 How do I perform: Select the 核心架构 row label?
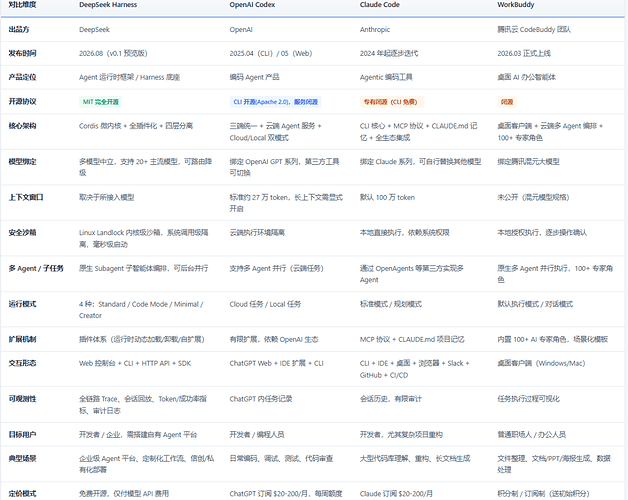(22, 126)
